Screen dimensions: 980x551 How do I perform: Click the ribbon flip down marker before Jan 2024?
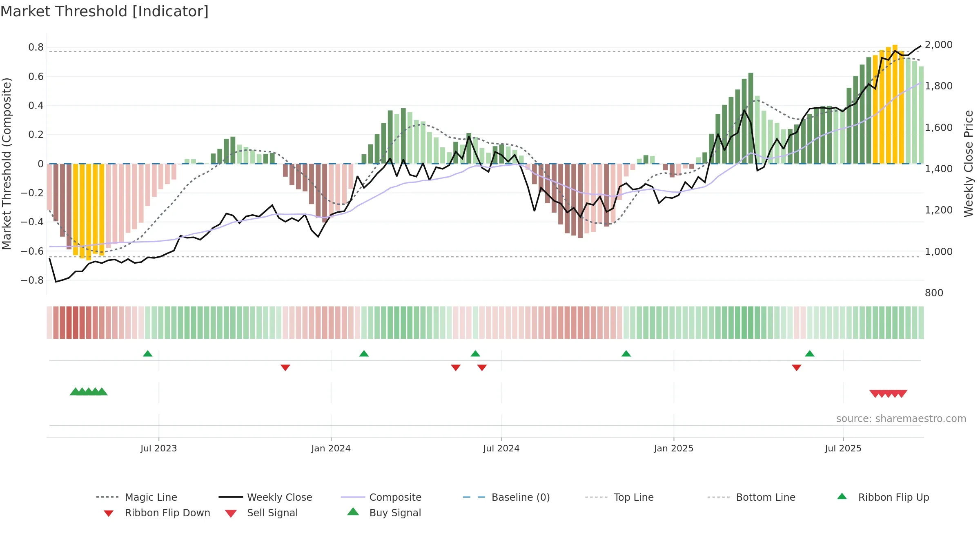click(x=285, y=368)
